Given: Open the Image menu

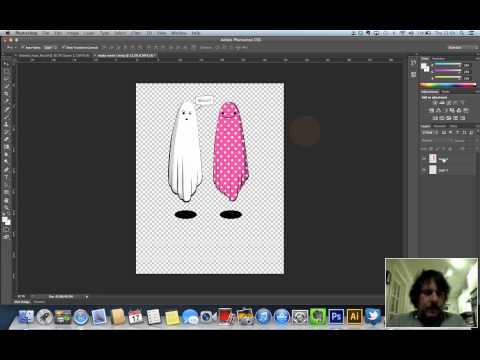Looking at the screenshot, I should click(x=72, y=33).
